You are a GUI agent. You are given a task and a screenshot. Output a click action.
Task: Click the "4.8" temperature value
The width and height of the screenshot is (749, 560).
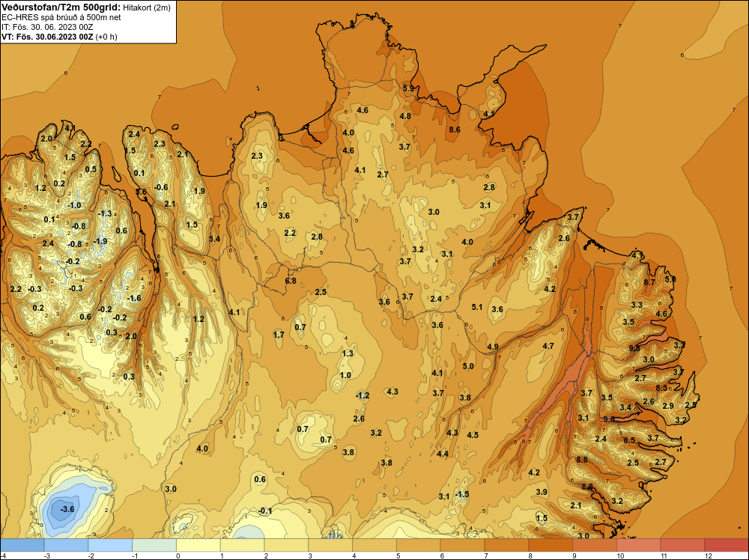pos(405,116)
